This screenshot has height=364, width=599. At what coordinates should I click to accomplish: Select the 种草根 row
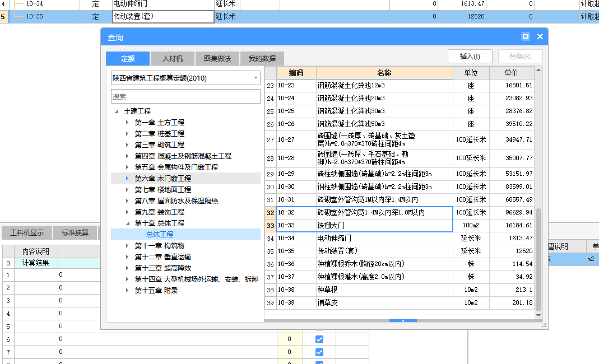point(399,290)
